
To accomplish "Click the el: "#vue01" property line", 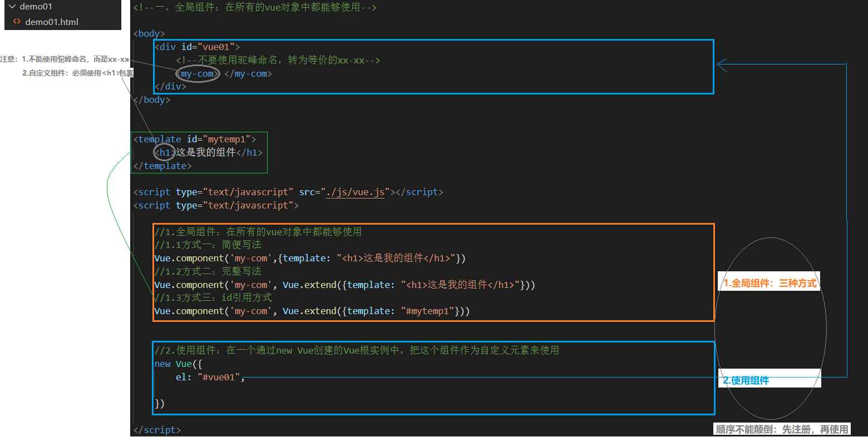I will click(x=210, y=377).
